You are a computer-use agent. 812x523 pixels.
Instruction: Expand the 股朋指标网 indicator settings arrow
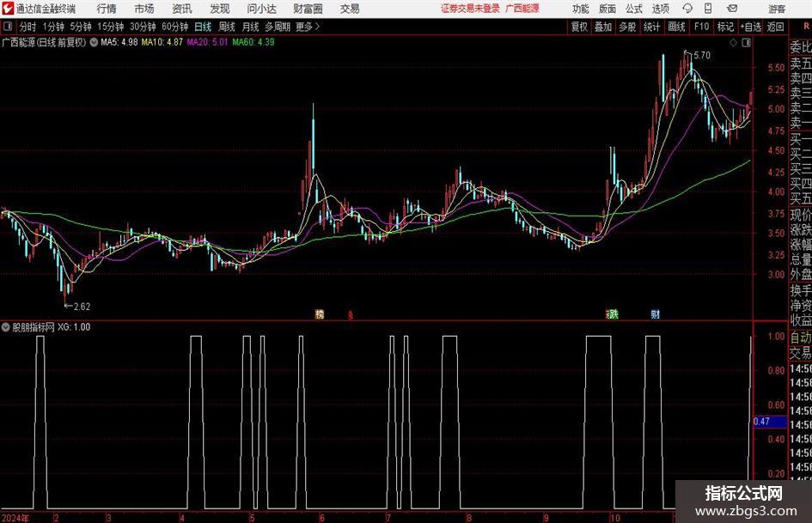point(6,327)
